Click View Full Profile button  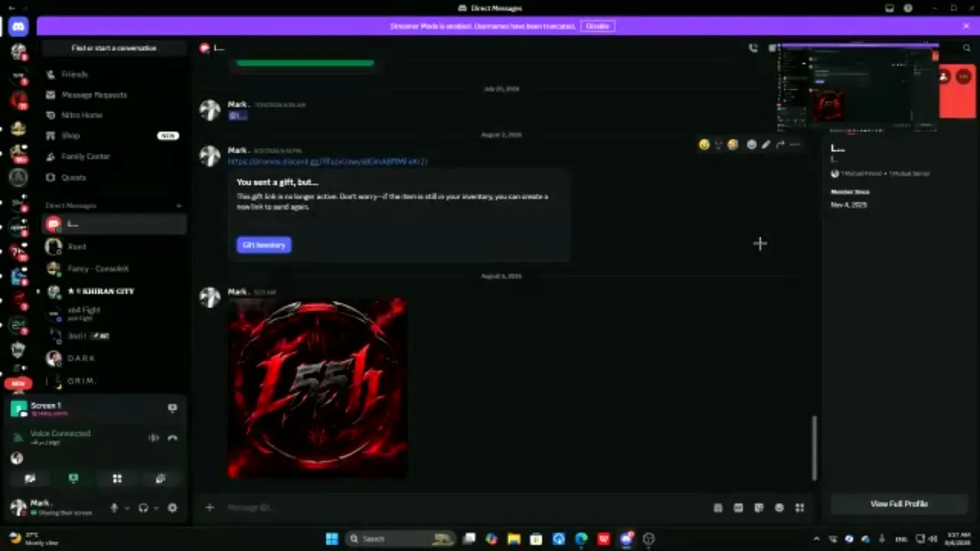pyautogui.click(x=899, y=504)
